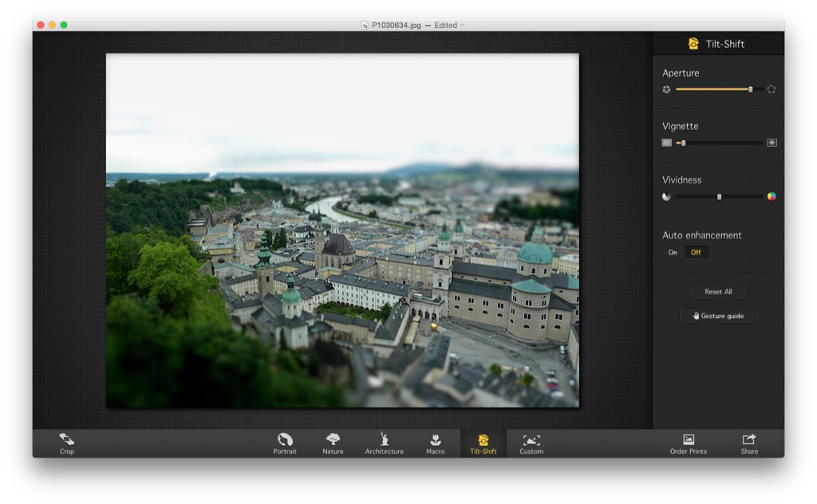Choose the Portrait effect mode
The width and height of the screenshot is (817, 504).
tap(285, 443)
